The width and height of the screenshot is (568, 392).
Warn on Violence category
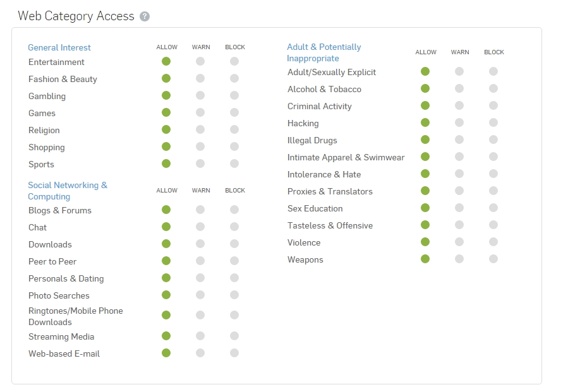(x=459, y=242)
